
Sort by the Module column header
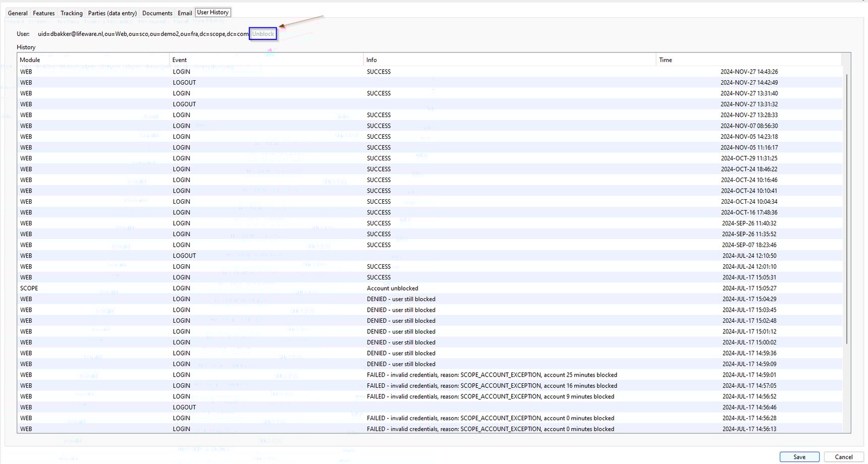[x=30, y=60]
